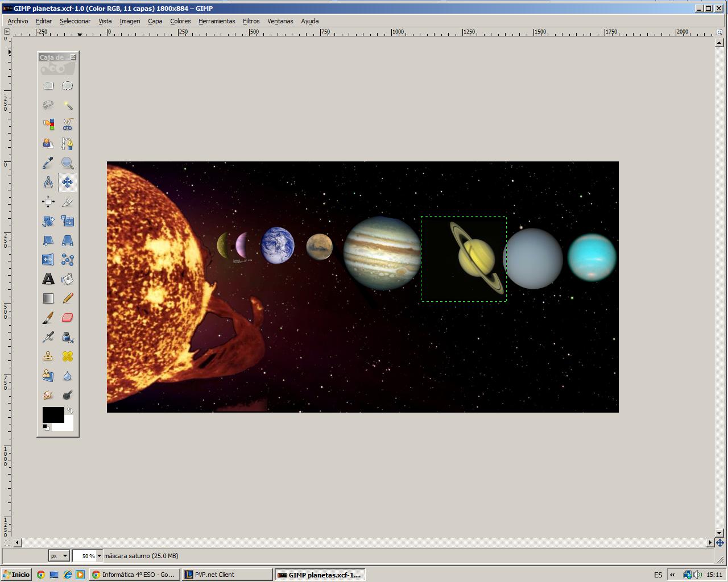The height and width of the screenshot is (582, 728).
Task: Activate the Move tool
Action: (x=68, y=182)
